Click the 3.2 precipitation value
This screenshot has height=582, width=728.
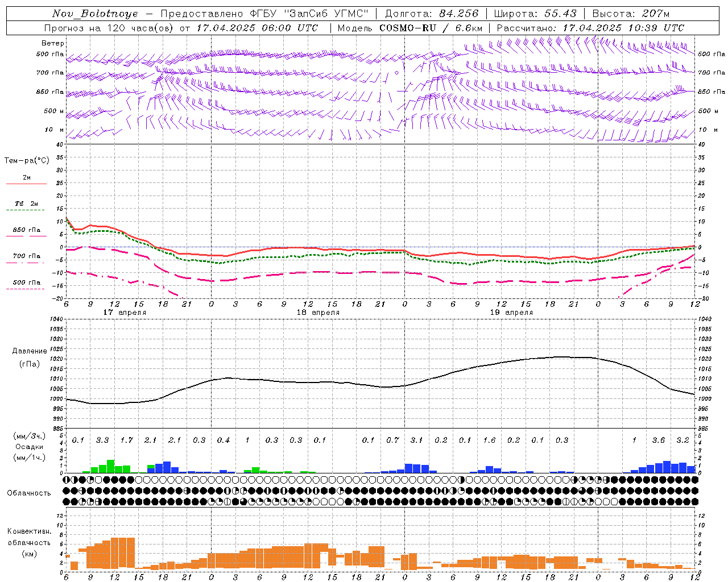pos(682,440)
